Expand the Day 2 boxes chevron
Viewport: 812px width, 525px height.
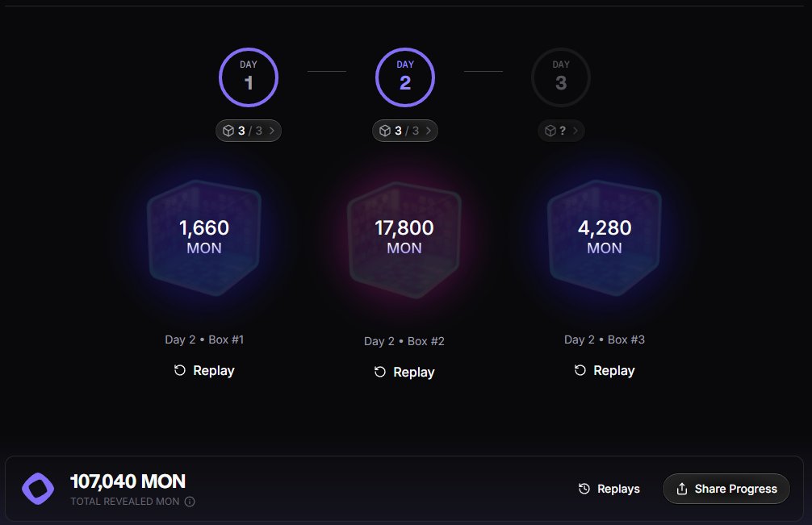[x=429, y=131]
